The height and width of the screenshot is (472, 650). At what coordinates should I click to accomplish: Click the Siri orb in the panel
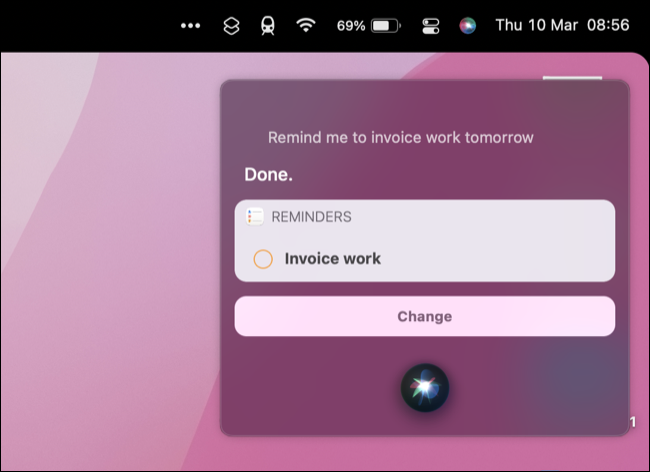425,388
